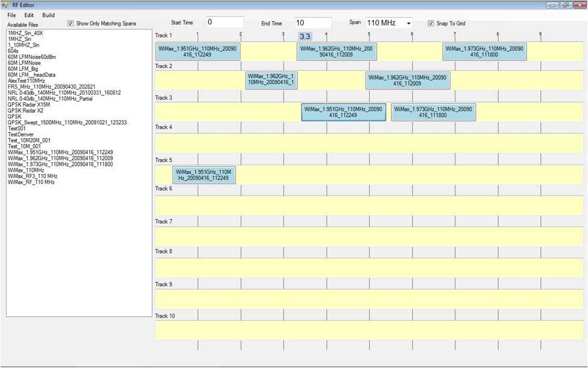Click the Start Time input field
Viewport: 588px width, 368px height.
coord(224,22)
